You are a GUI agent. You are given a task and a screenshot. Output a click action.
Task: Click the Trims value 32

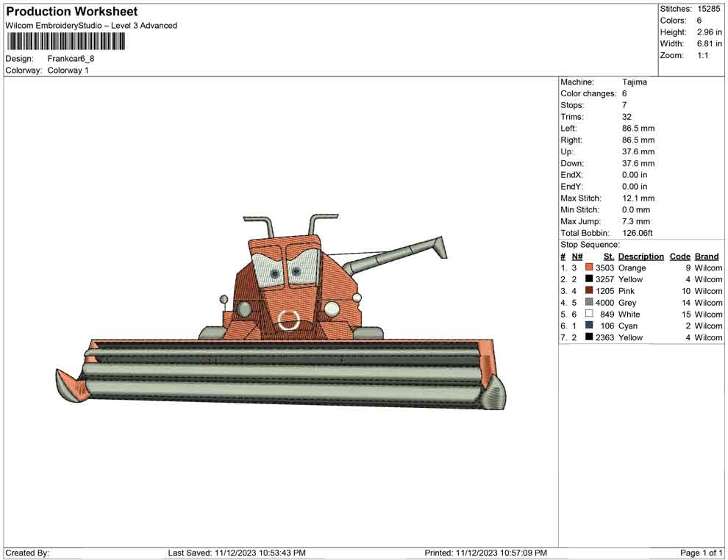[x=627, y=117]
